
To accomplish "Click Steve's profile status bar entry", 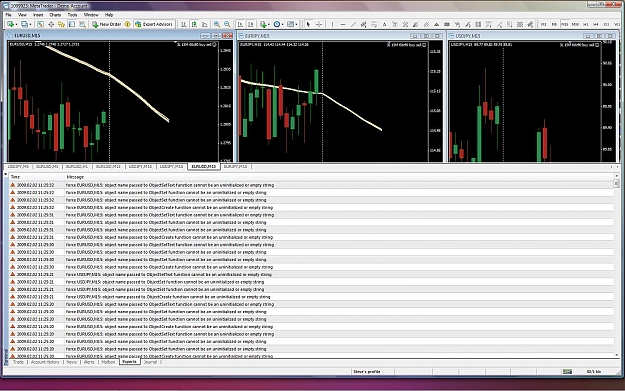I will [x=367, y=371].
